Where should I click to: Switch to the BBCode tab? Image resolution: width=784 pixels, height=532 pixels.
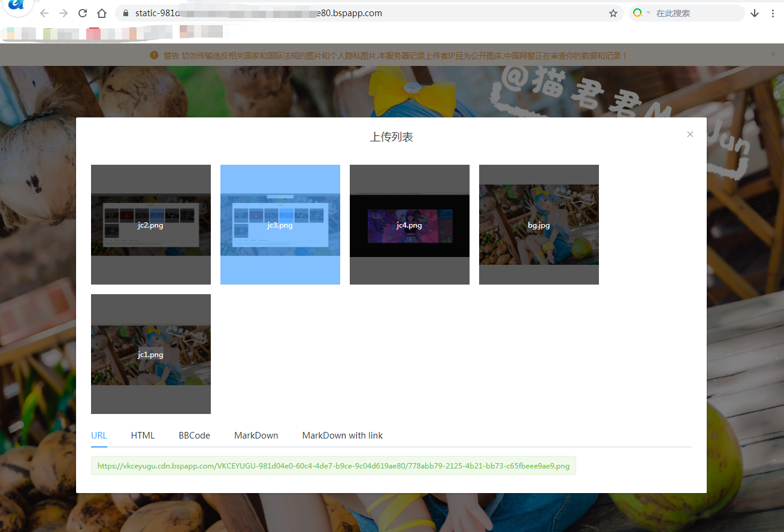tap(194, 436)
